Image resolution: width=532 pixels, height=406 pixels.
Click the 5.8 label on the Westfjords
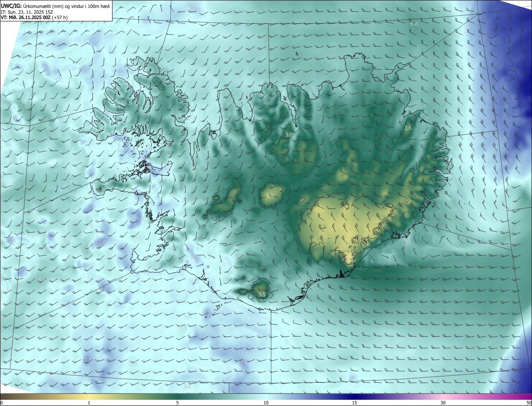[x=128, y=103]
